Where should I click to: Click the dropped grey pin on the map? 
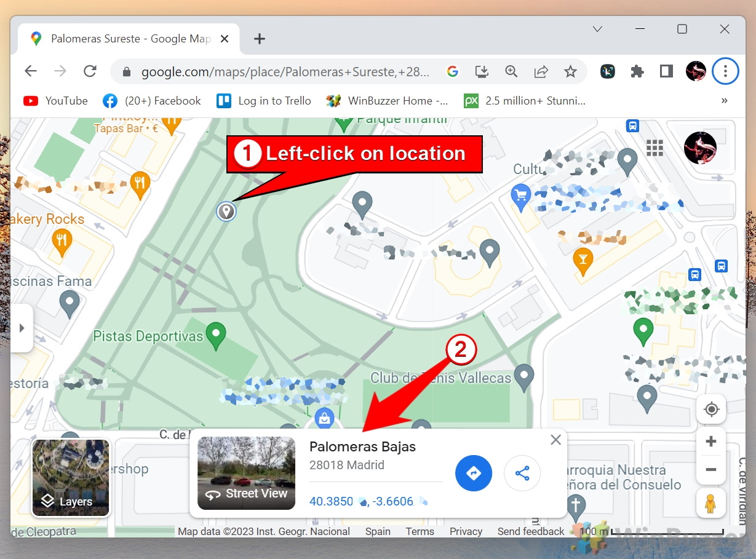226,212
